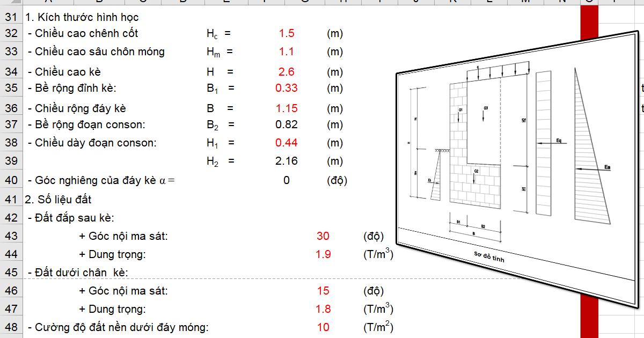The image size is (644, 338).
Task: Click row header 40
Action: point(11,180)
